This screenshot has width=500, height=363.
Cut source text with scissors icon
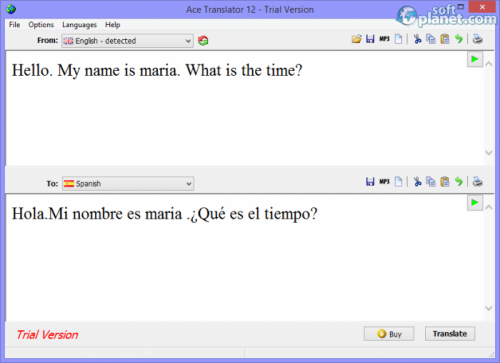(x=417, y=39)
